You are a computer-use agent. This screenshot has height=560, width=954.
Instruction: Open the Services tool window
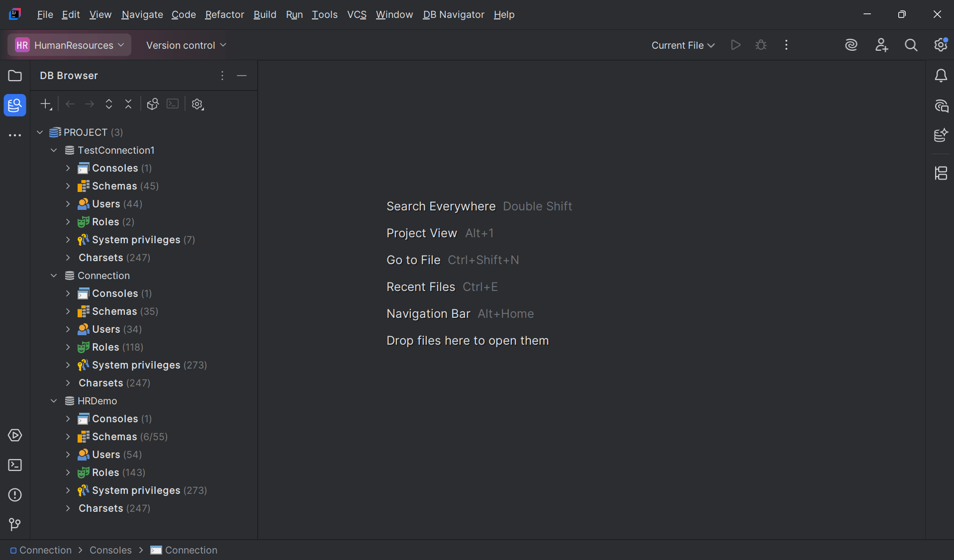tap(14, 435)
